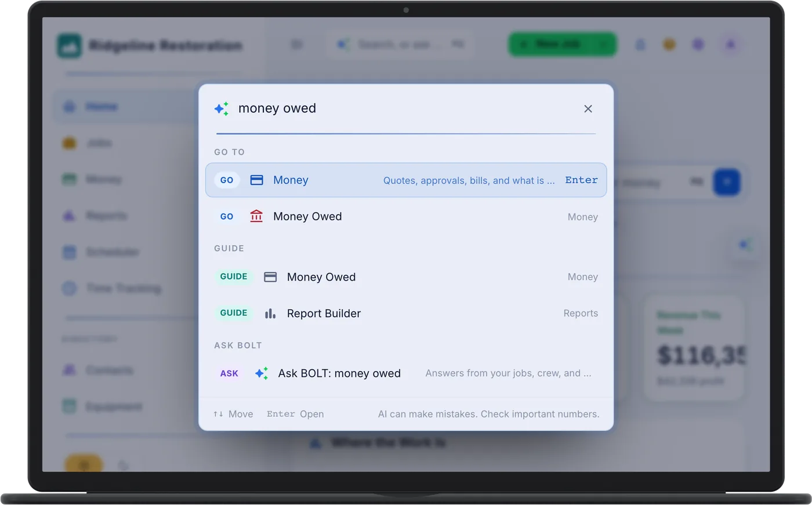
Task: Click the GUIDE badge beside Report Builder
Action: point(234,313)
